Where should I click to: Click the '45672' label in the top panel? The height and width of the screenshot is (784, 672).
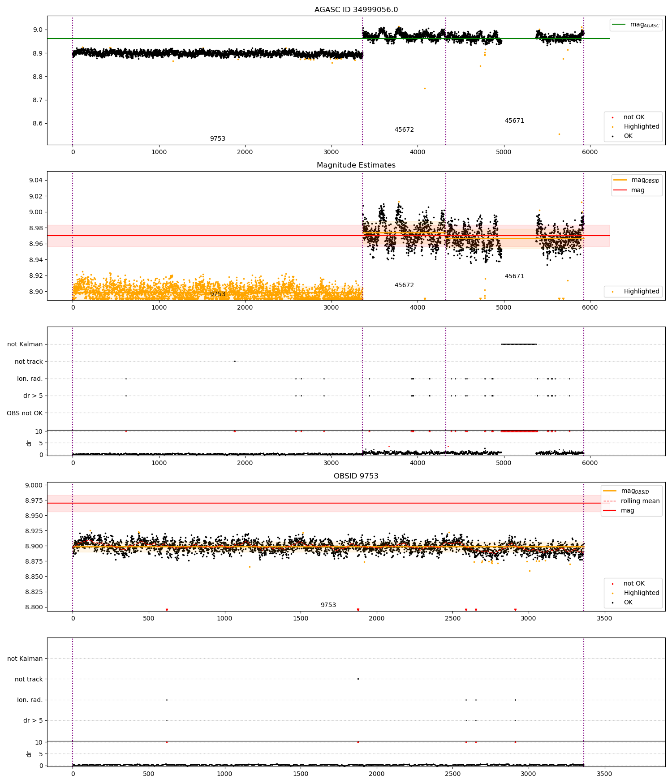404,129
